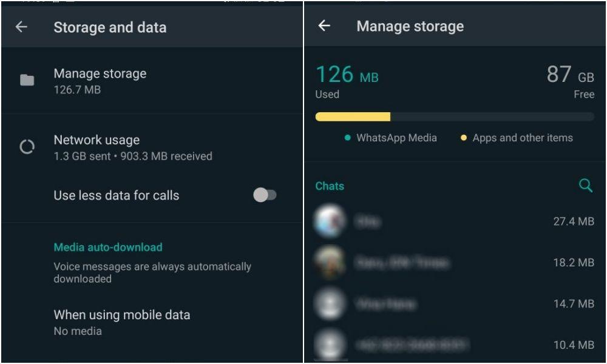Tap the folder icon beside Manage storage
The width and height of the screenshot is (607, 364).
(27, 80)
